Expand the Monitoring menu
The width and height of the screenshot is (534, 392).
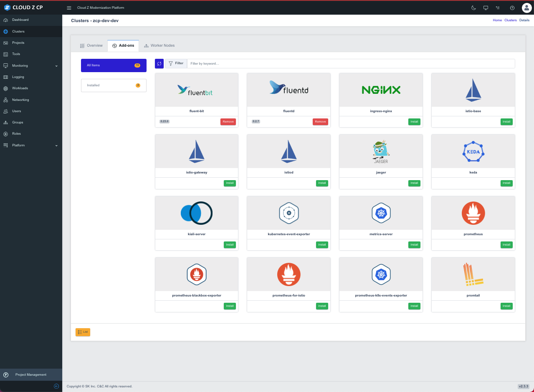31,65
